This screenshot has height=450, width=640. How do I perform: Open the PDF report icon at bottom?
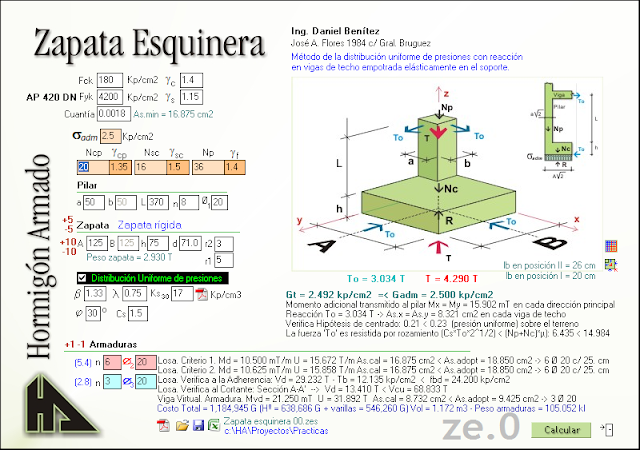click(164, 425)
